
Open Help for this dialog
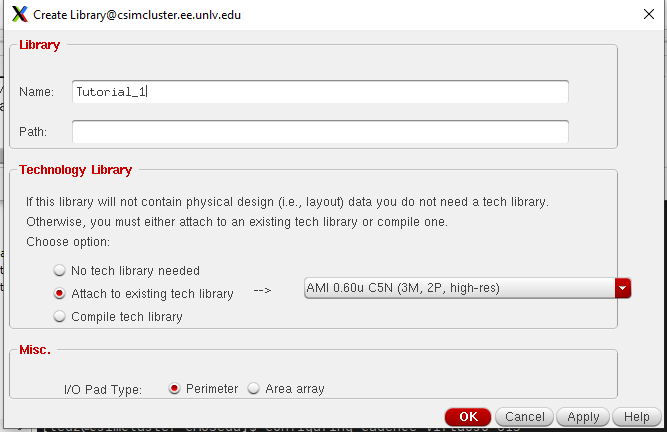(x=637, y=417)
